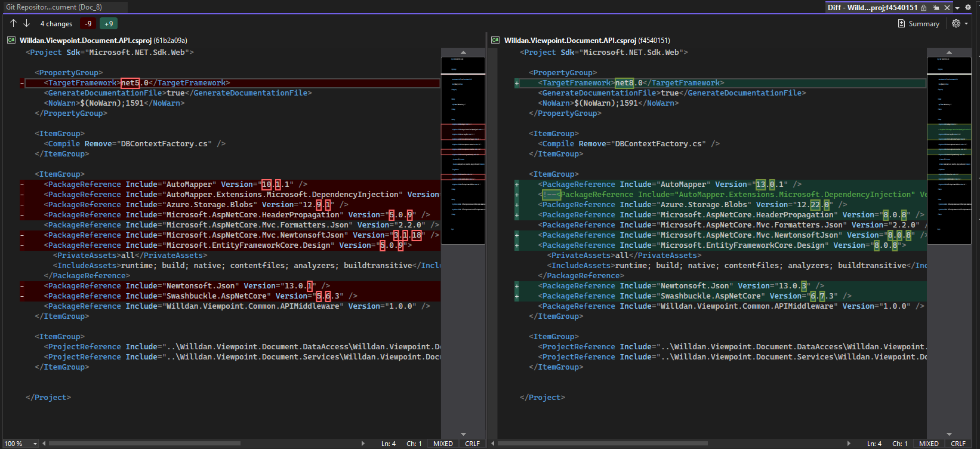The width and height of the screenshot is (980, 449).
Task: Select the Diff - Willd...proj;f4540151 tab
Action: (872, 8)
